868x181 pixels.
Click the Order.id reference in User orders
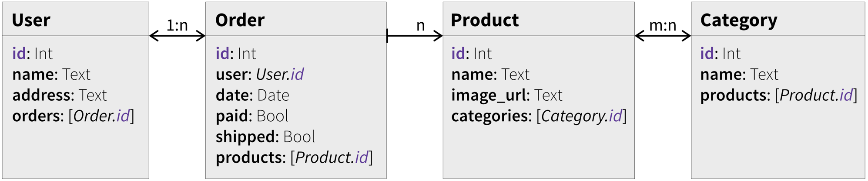coord(101,116)
